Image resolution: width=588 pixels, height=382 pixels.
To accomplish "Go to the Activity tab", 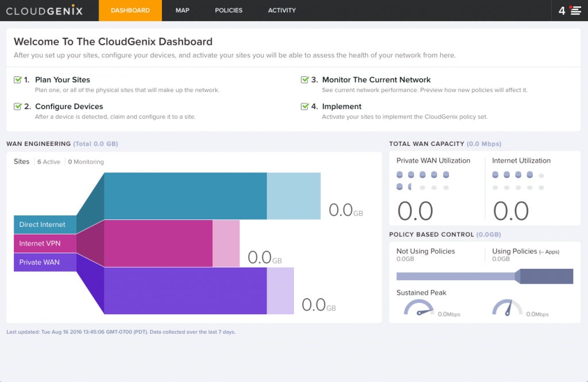I will coord(282,10).
